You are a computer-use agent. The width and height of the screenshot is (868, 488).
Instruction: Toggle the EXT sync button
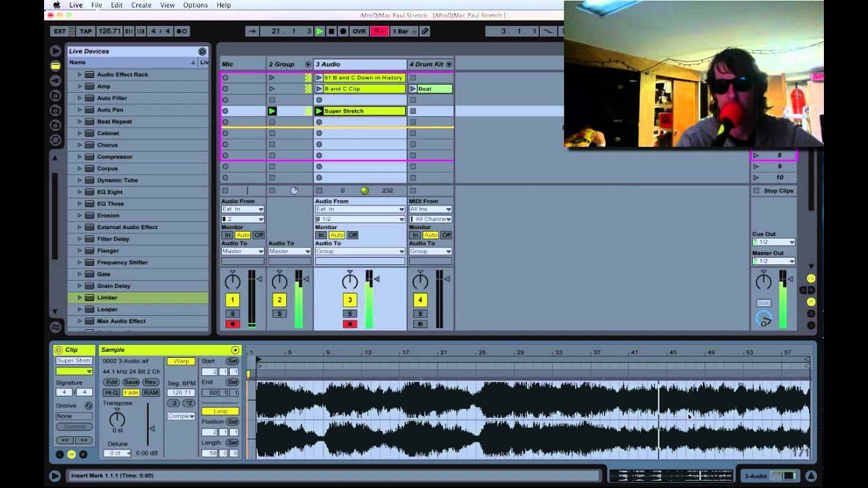click(x=60, y=31)
